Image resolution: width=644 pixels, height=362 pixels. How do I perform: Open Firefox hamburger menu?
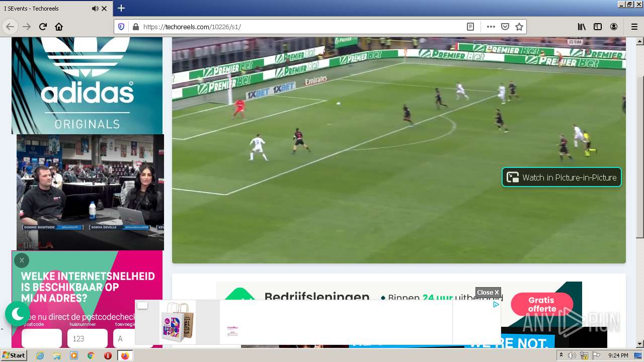[634, 27]
